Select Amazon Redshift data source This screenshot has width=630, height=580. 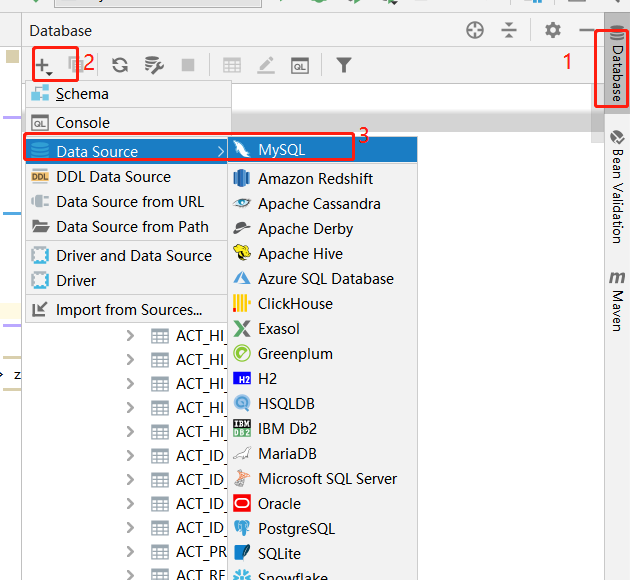pyautogui.click(x=323, y=179)
